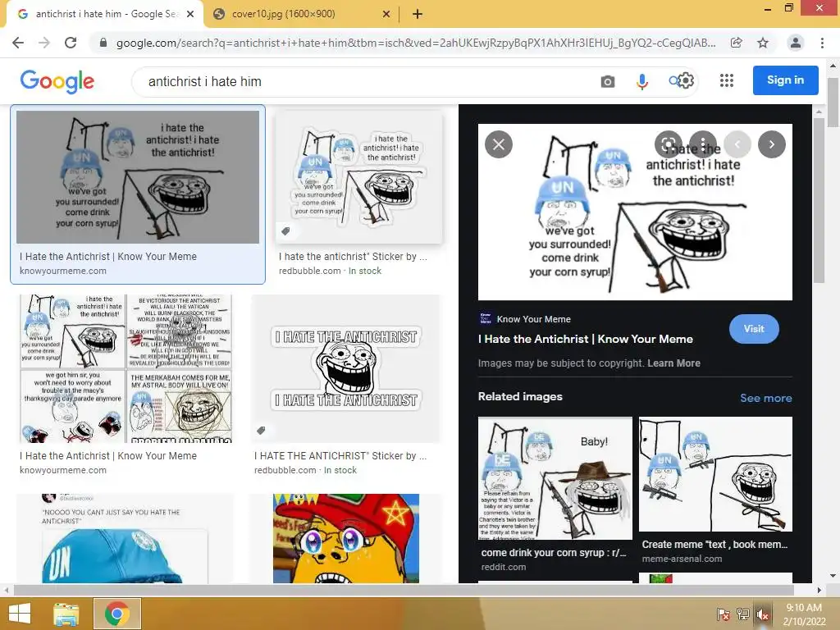
Task: Click the Chrome taskbar icon
Action: (117, 614)
